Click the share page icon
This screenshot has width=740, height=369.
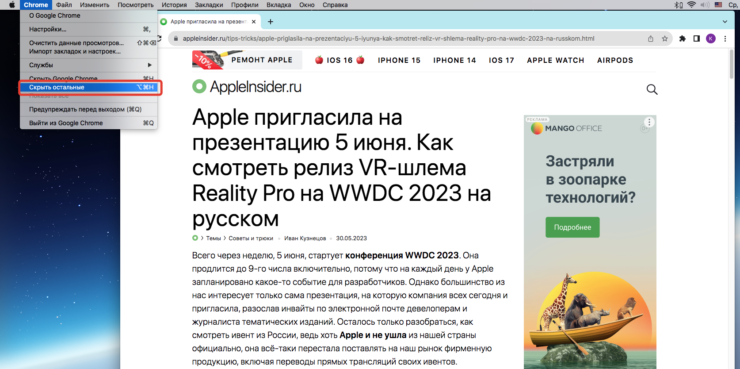point(651,39)
